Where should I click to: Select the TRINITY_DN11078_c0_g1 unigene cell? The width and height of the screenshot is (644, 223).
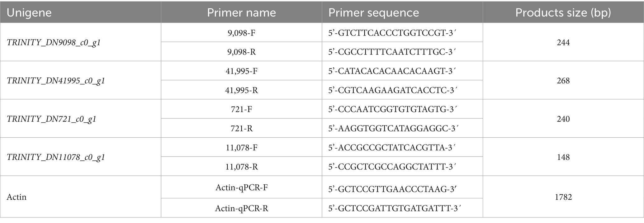click(56, 157)
